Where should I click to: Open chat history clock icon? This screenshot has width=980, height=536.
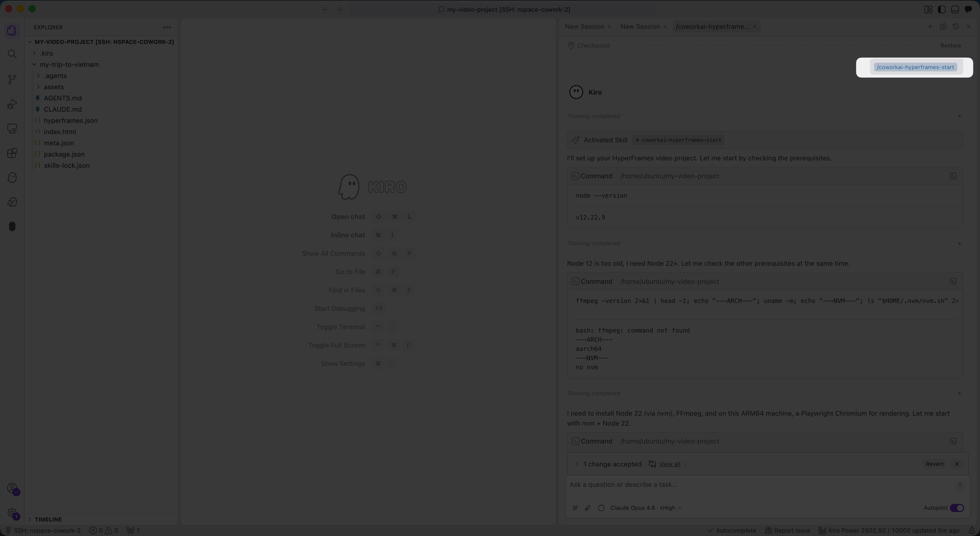pyautogui.click(x=955, y=27)
